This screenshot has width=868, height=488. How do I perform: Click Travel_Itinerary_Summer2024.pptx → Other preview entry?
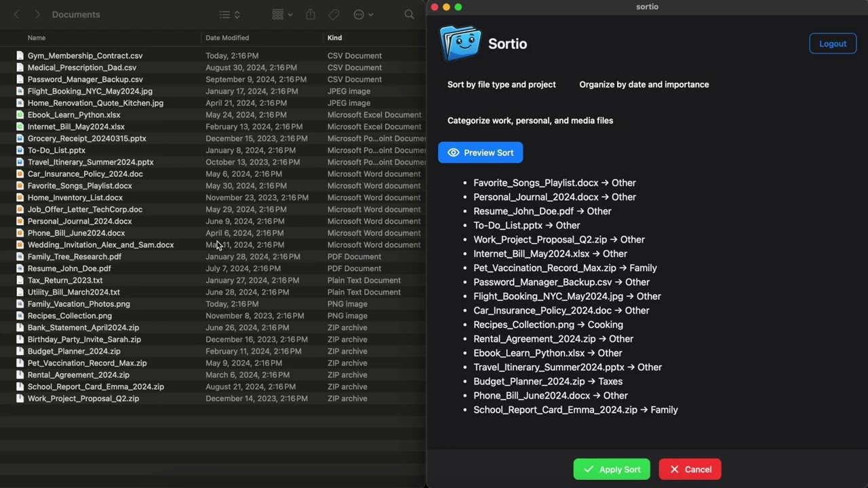568,367
